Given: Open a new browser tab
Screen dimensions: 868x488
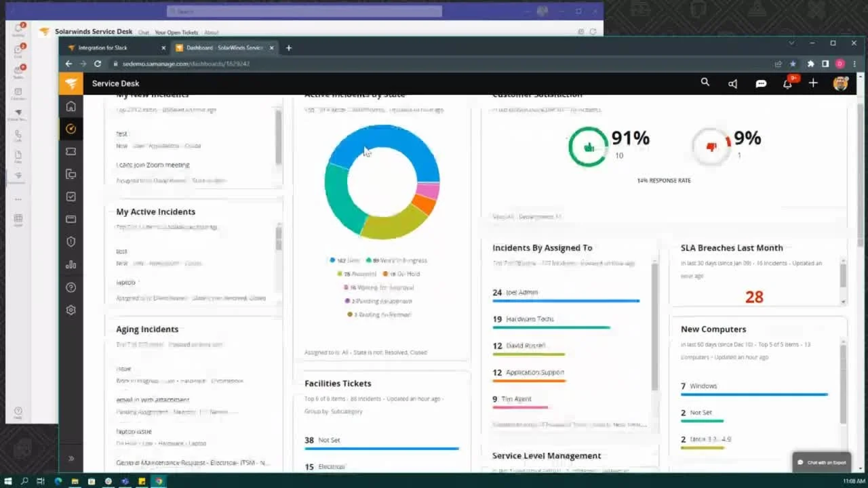Looking at the screenshot, I should click(x=289, y=47).
